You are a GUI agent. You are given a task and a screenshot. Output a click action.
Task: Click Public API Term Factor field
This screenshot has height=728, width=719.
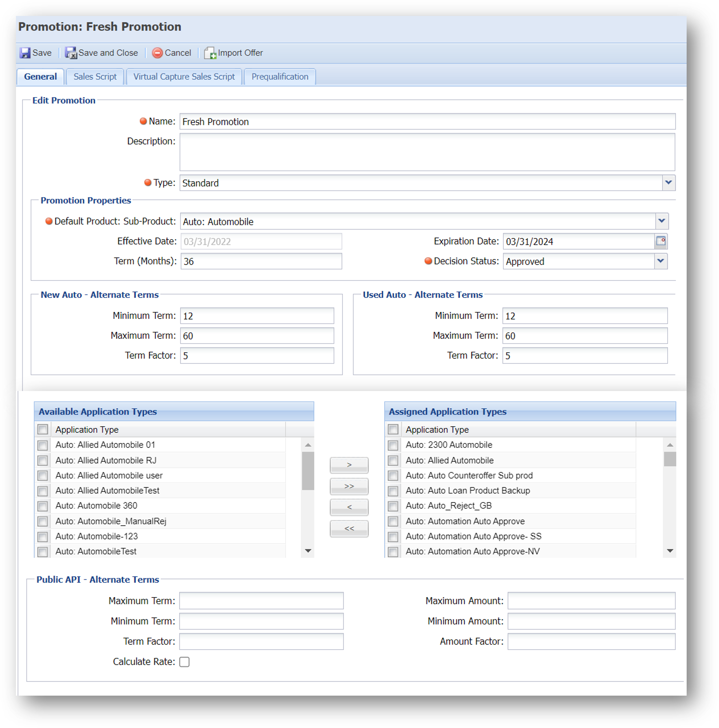[x=261, y=641]
